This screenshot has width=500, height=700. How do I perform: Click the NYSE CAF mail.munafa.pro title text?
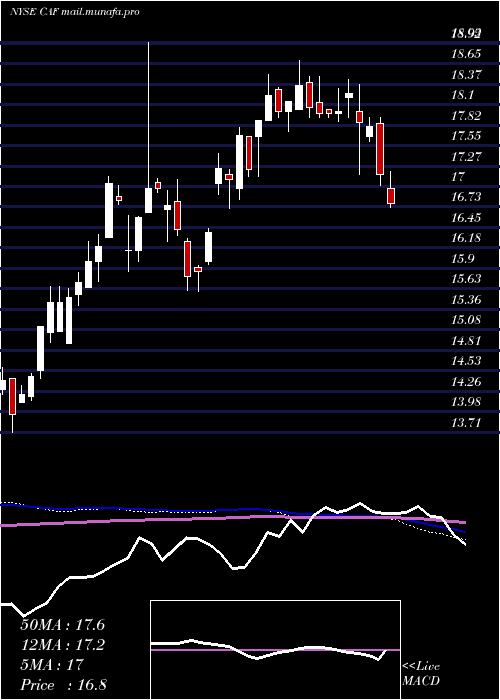coord(74,12)
